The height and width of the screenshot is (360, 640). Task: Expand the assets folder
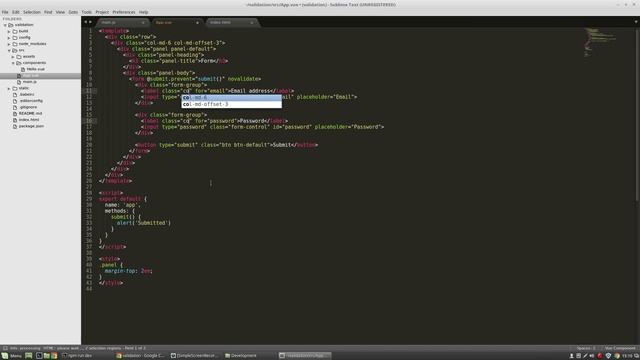click(13, 57)
